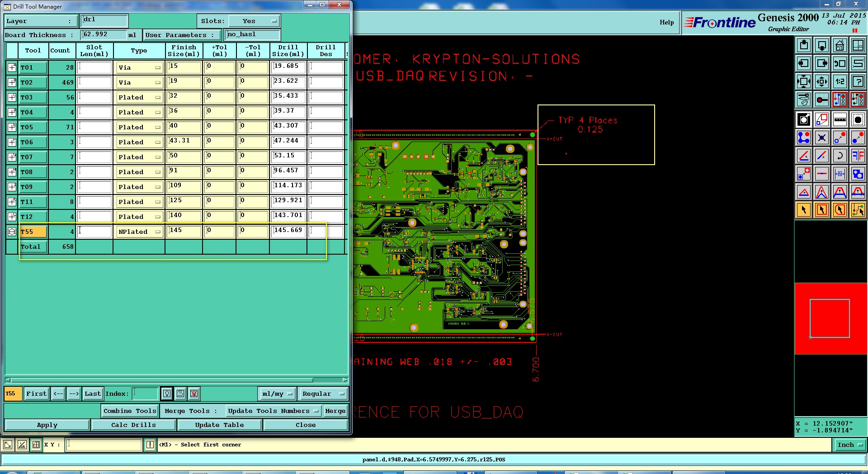Click the First navigation button
868x474 pixels.
pos(36,393)
